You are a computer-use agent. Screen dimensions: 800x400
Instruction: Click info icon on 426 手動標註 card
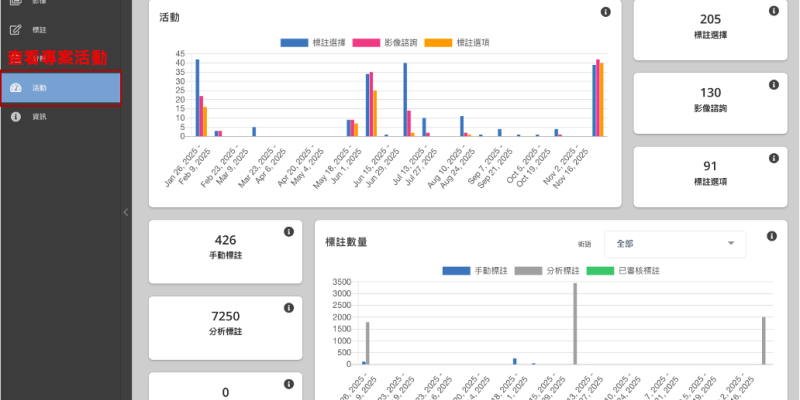[288, 232]
